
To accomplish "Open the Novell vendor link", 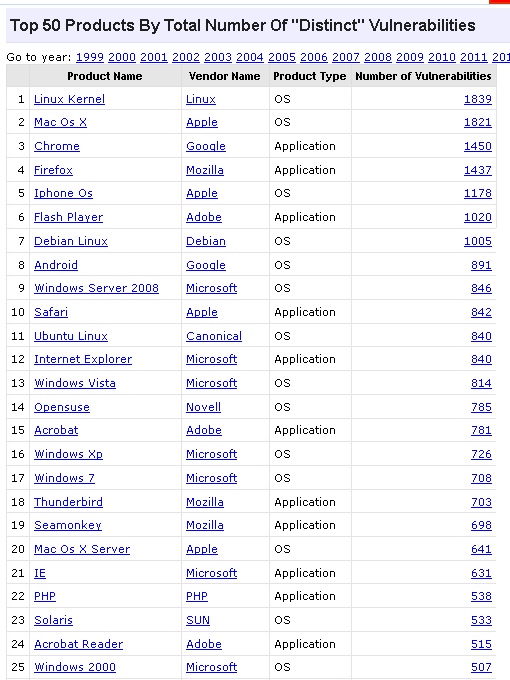I will 203,407.
